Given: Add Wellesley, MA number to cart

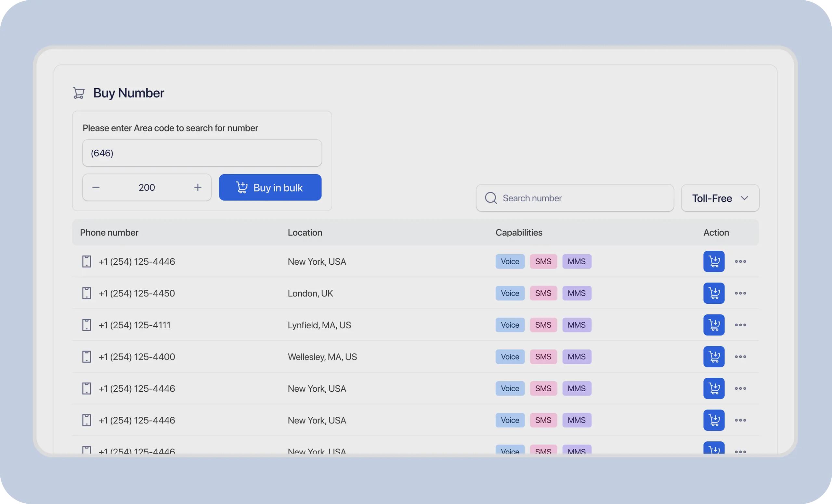Looking at the screenshot, I should pos(713,357).
